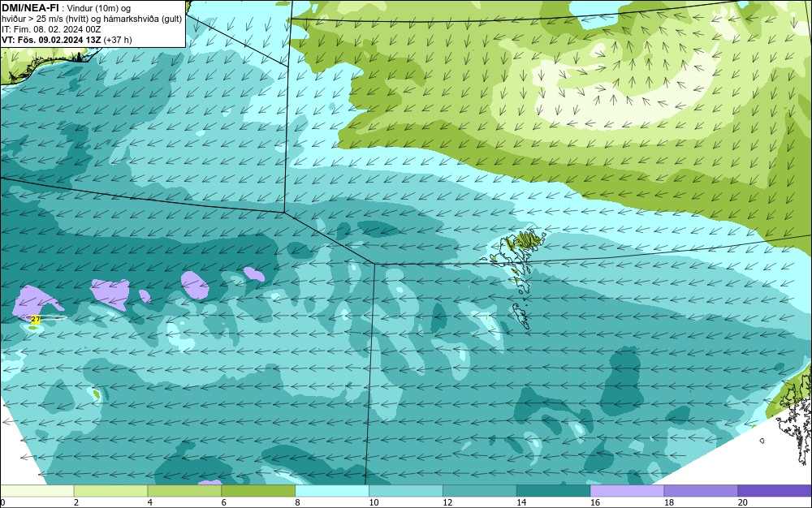The image size is (812, 508).
Task: Click the 6–8 m/s olive green legend swatch
Action: (258, 491)
